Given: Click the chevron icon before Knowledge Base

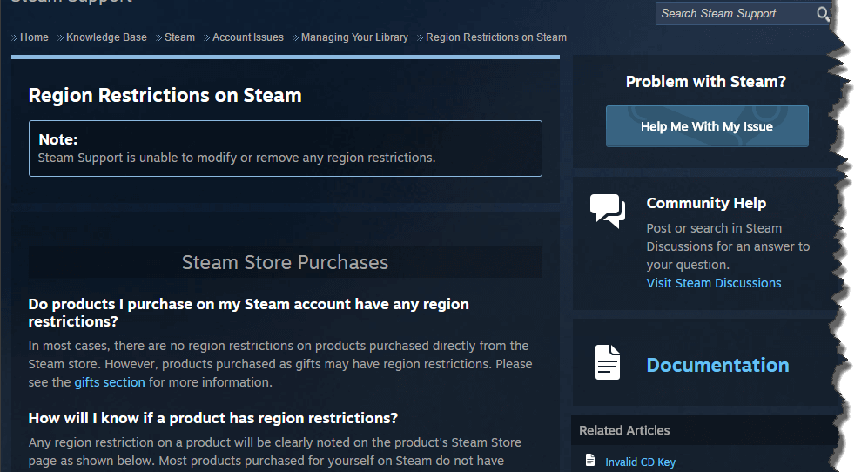Looking at the screenshot, I should 60,37.
